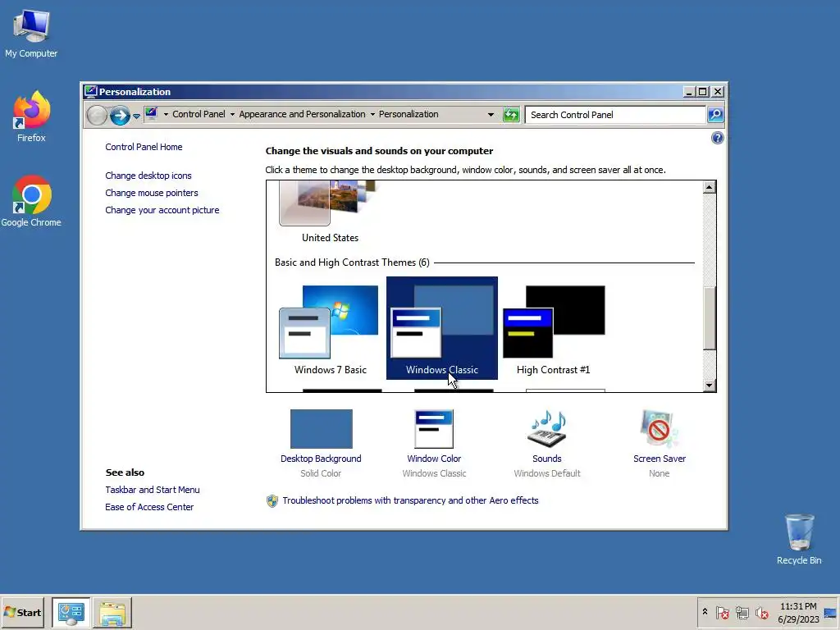840x630 pixels.
Task: Click Change mouse pointers link
Action: tap(152, 193)
